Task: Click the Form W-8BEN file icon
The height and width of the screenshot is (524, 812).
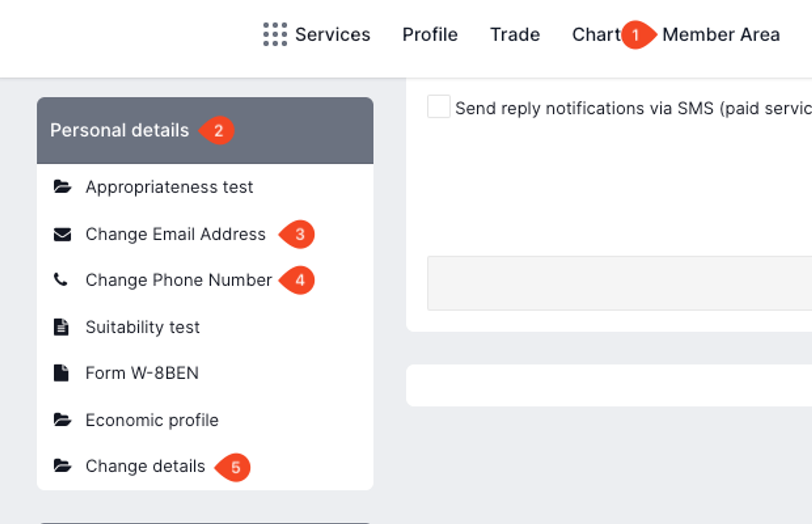Action: tap(61, 373)
